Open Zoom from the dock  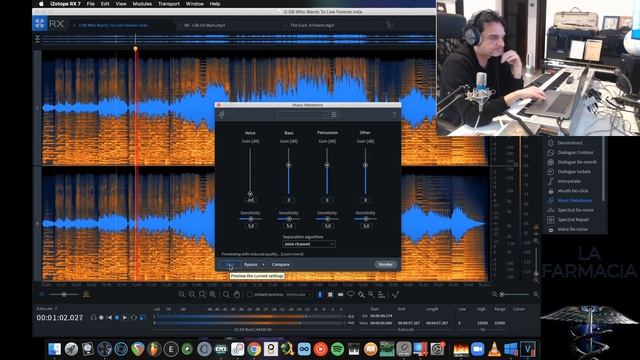477,349
